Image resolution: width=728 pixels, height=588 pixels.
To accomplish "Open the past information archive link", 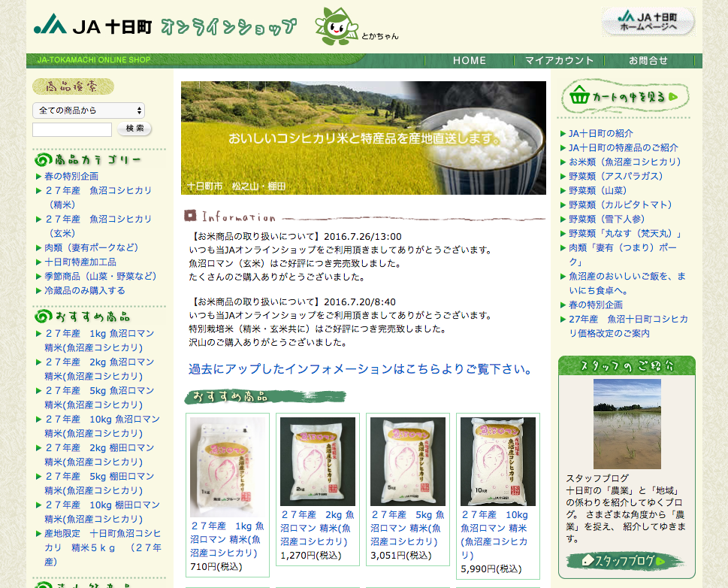I will pos(360,369).
